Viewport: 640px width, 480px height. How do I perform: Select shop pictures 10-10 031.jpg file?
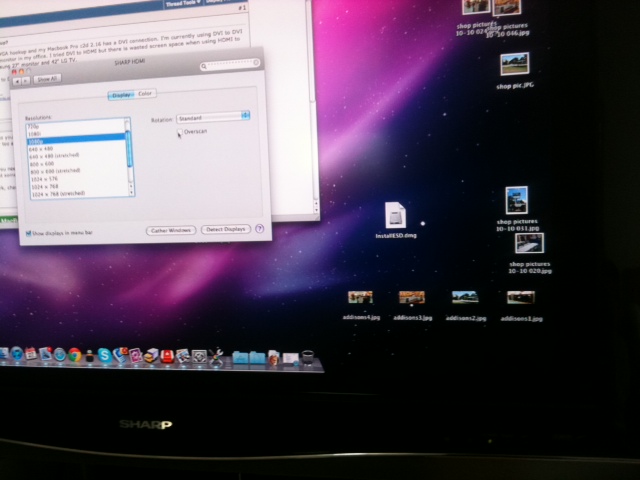click(517, 208)
